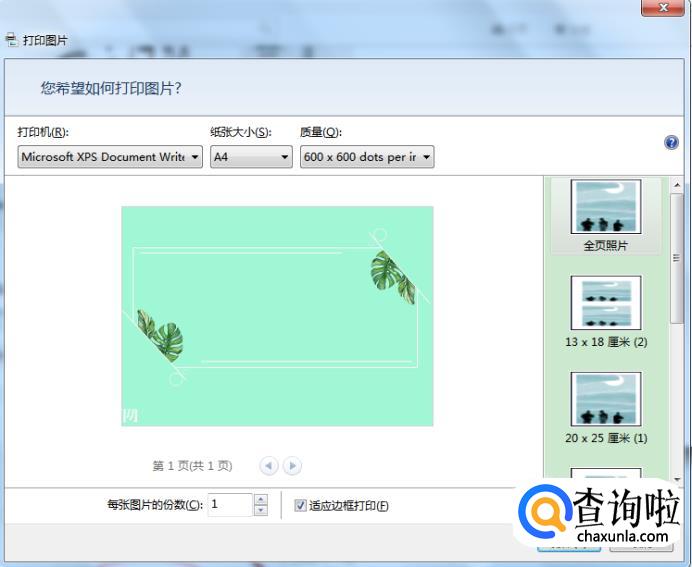Click the layout list scroll down arrow
The width and height of the screenshot is (692, 567).
pyautogui.click(x=677, y=479)
